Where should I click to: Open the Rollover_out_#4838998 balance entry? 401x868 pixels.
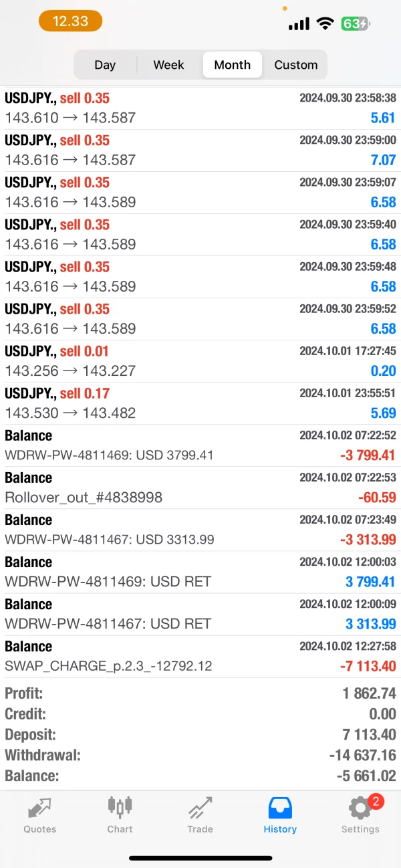(200, 487)
